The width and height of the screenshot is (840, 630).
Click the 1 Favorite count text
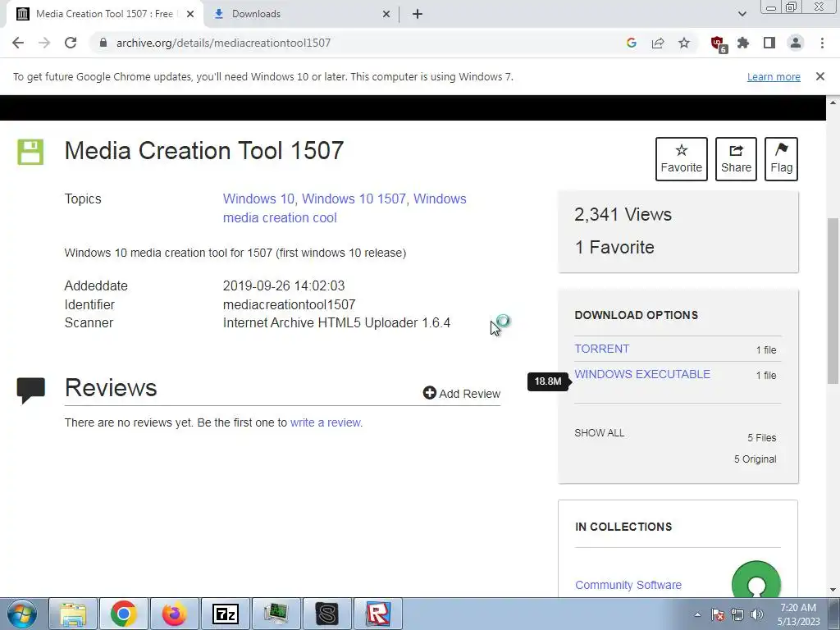pyautogui.click(x=614, y=247)
